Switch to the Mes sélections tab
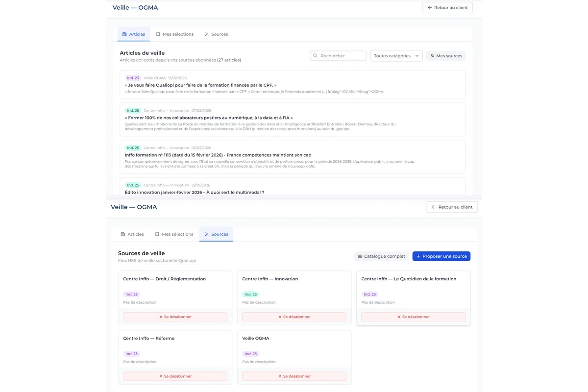Viewport: 588px width, 392px height. point(174,34)
